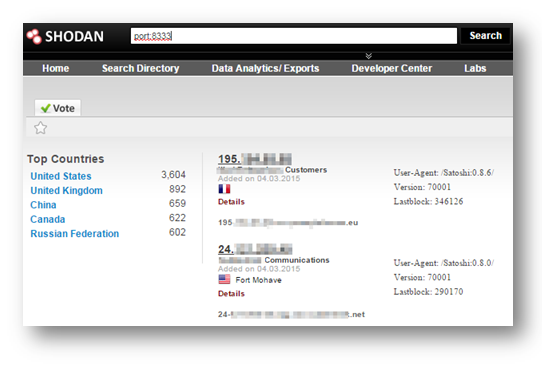The image size is (542, 372).
Task: Click the green checkmark Vote button
Action: point(57,108)
